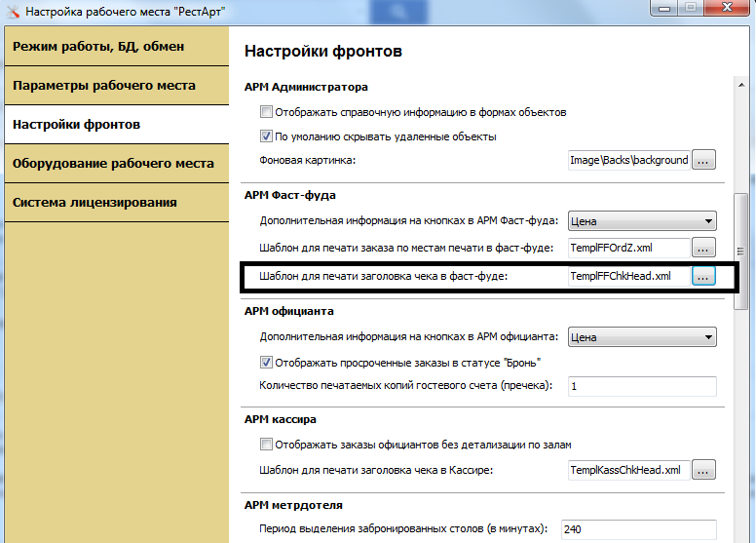Select the 'Настройки фронтов' section
Viewport: 756px width, 543px height.
coord(116,125)
